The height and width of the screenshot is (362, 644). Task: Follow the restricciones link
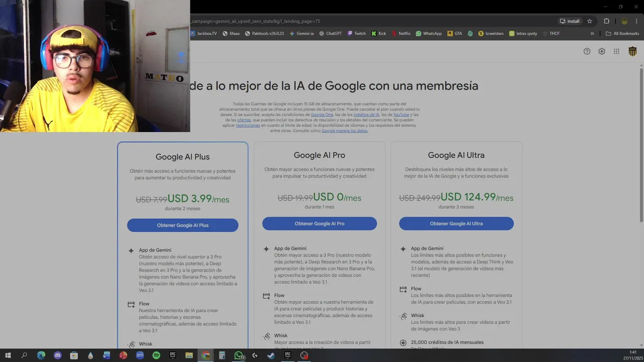(248, 125)
